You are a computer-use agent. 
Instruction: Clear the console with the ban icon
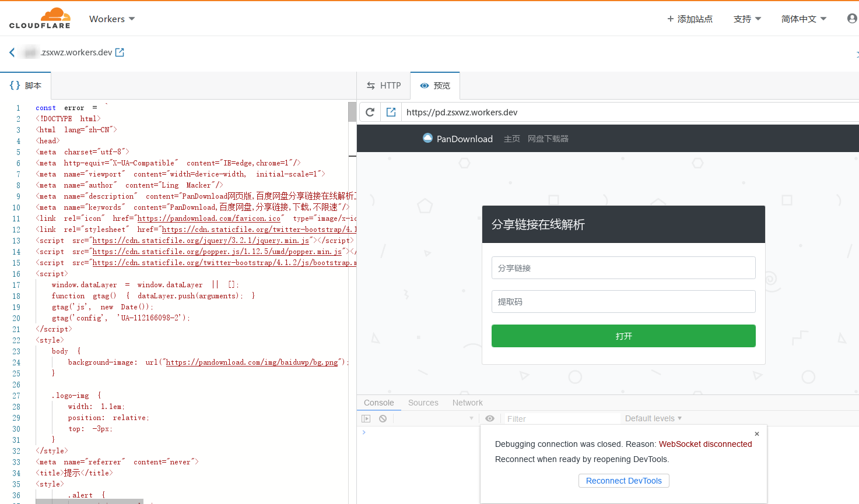click(x=383, y=418)
